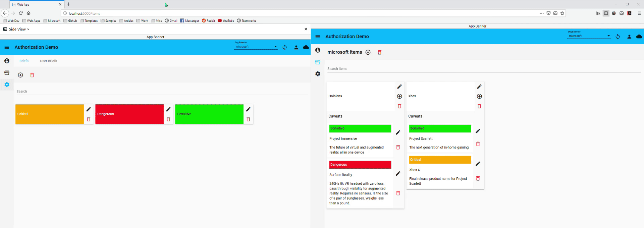
Task: Edit the Xbox item
Action: point(479,87)
